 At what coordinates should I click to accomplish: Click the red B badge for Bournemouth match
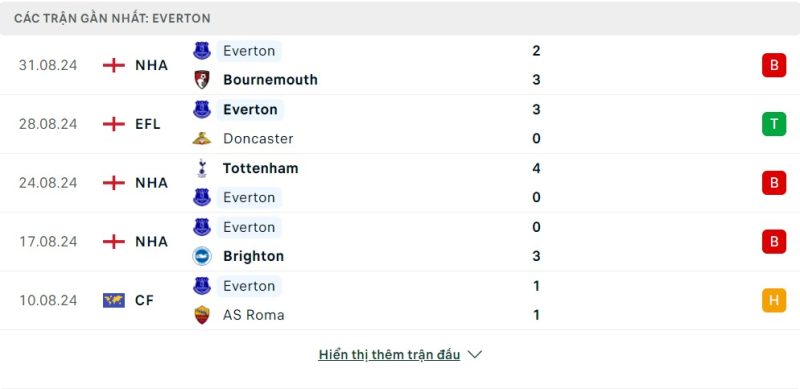coord(774,65)
